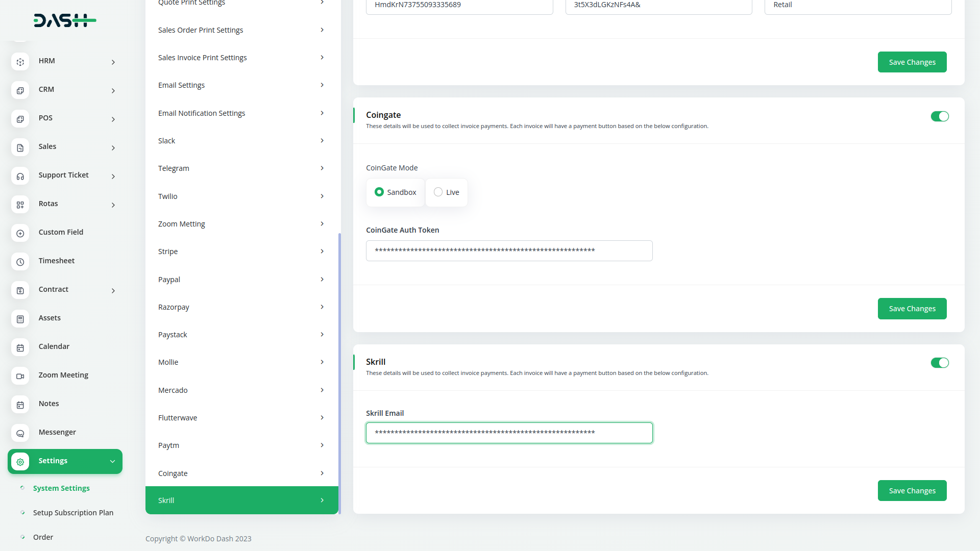Click the Support Ticket headset icon
980x551 pixels.
pyautogui.click(x=20, y=176)
